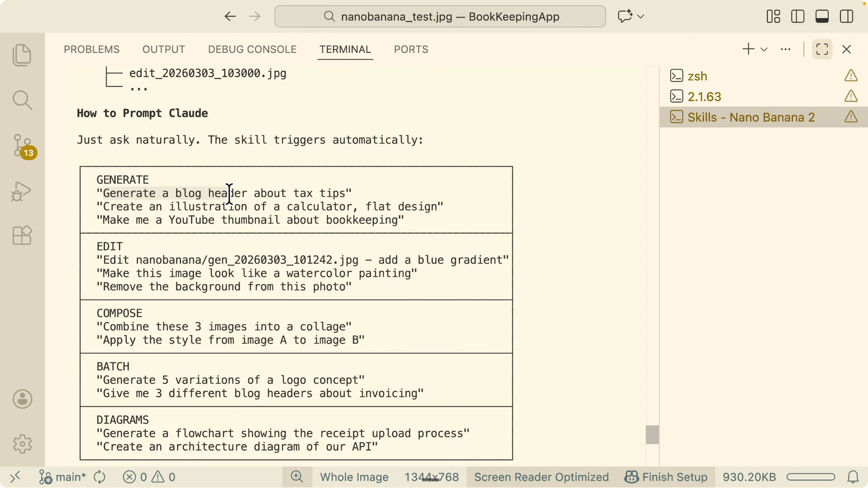
Task: Click the DIAGRAMS section label
Action: tap(123, 420)
